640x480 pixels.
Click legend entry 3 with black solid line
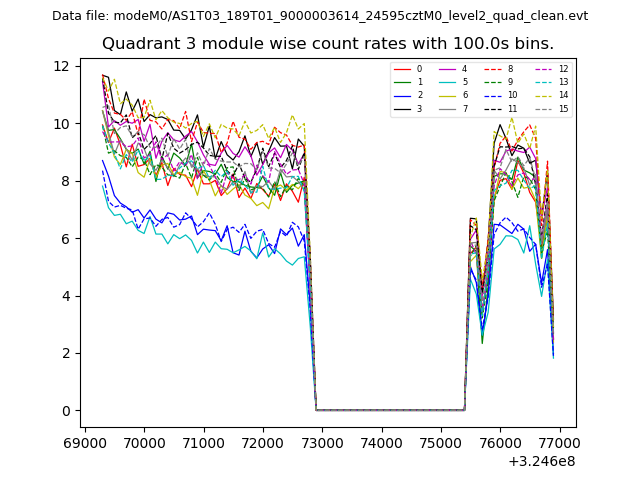[402, 108]
